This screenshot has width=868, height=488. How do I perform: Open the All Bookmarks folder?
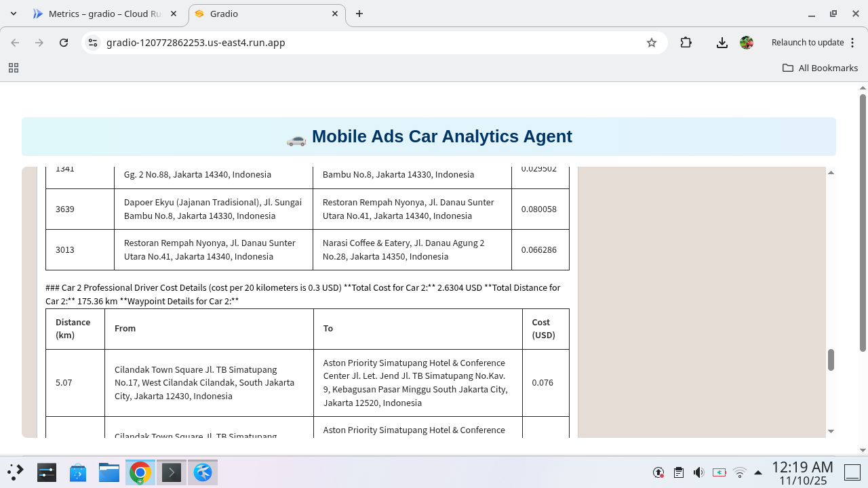[x=820, y=68]
